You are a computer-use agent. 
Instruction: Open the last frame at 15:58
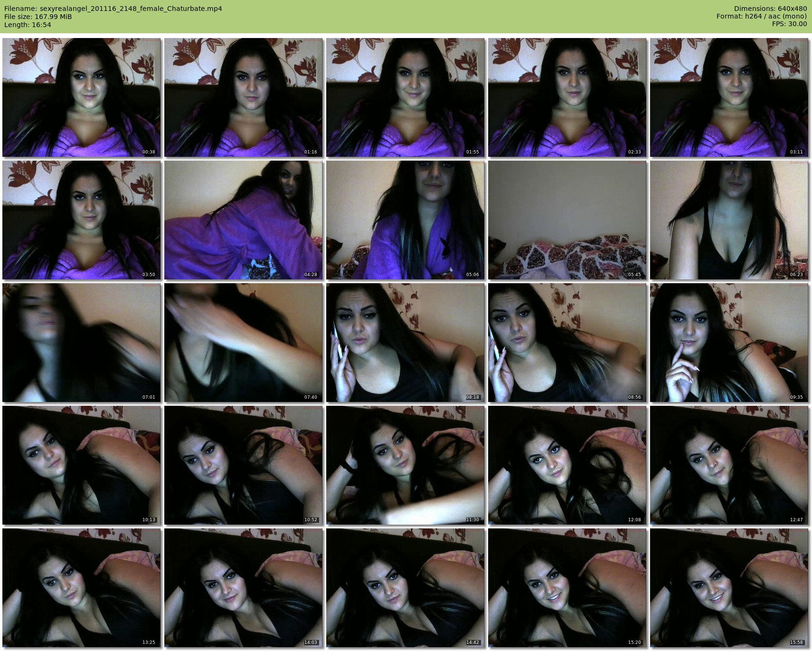[x=729, y=588]
